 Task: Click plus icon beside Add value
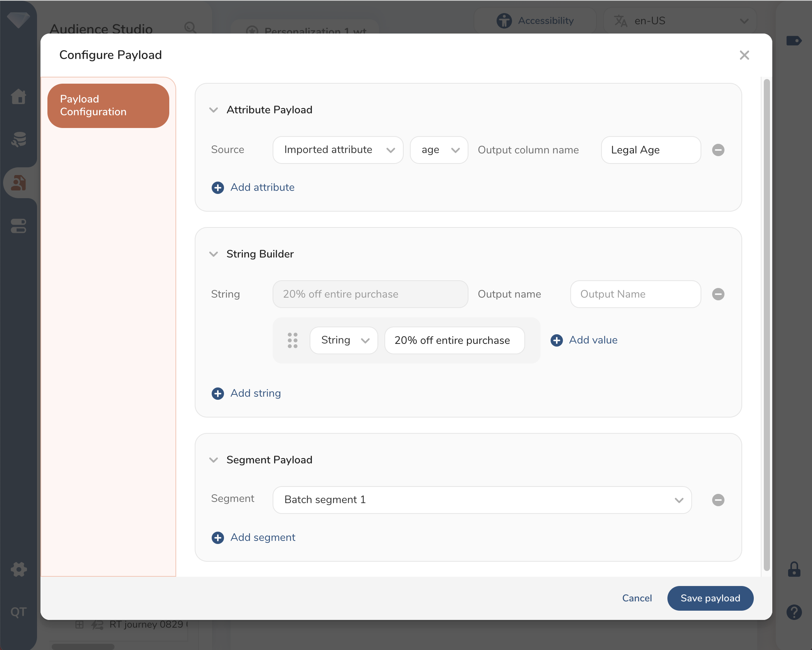click(x=556, y=340)
